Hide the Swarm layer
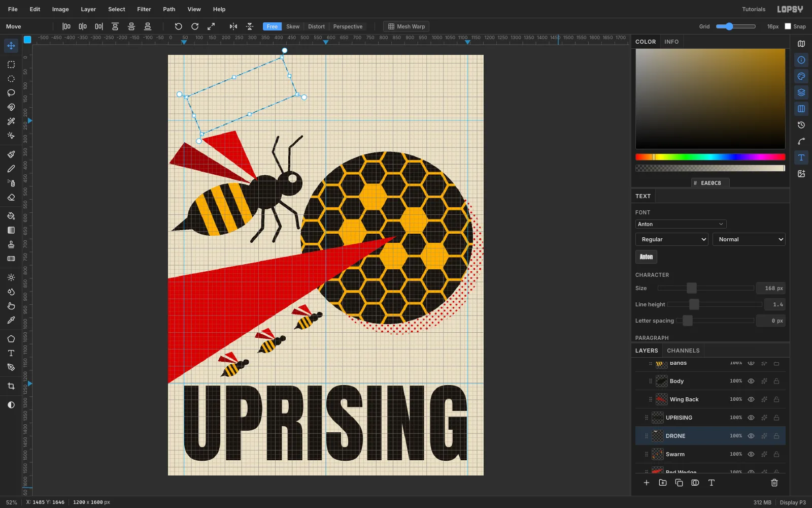This screenshot has height=508, width=812. [x=751, y=454]
